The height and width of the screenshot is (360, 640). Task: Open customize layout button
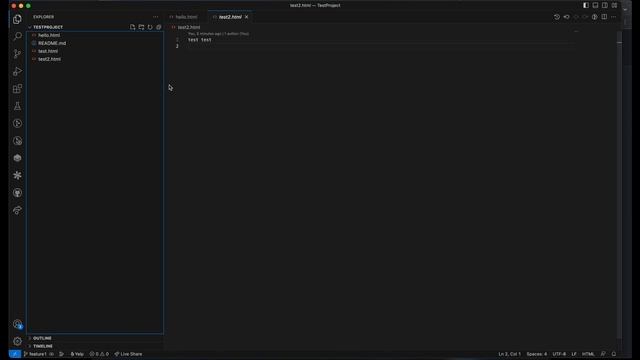(614, 5)
